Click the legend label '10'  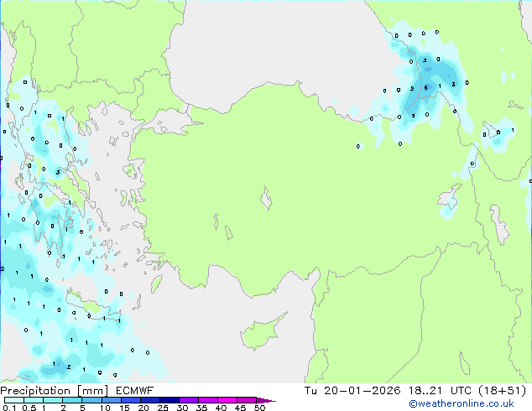pos(105,408)
